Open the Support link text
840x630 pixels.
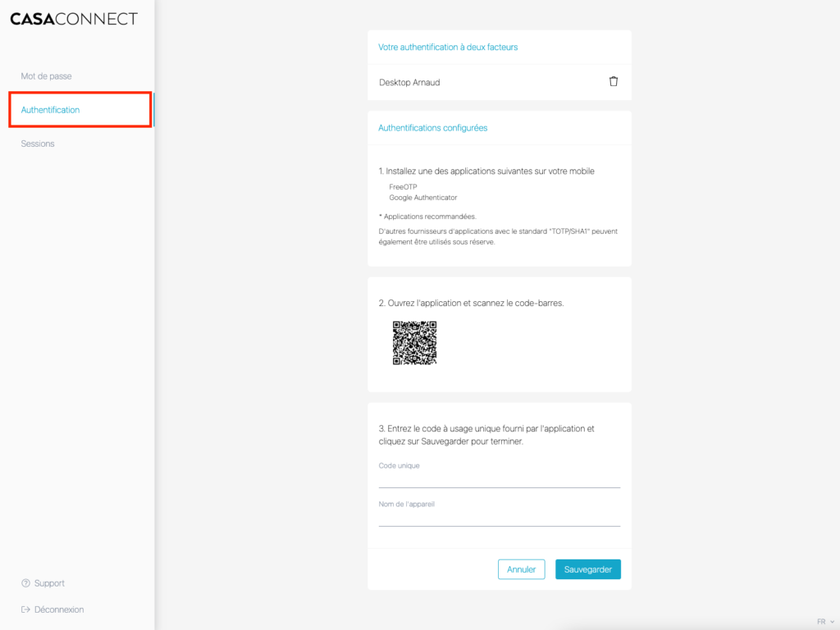49,583
